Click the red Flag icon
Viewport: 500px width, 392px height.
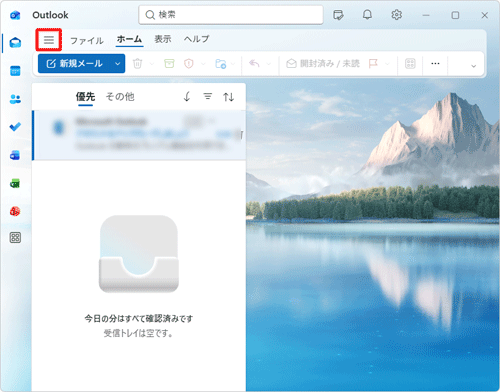click(373, 63)
